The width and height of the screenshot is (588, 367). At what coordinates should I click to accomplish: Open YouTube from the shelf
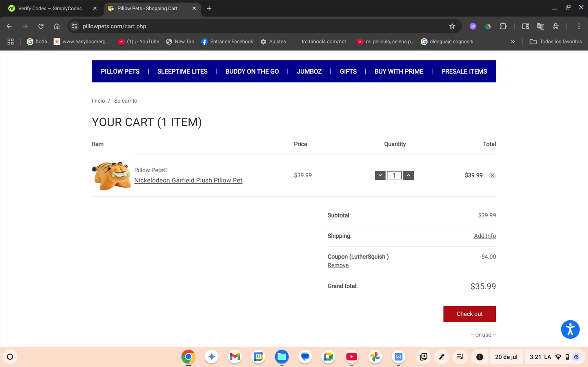tap(352, 357)
